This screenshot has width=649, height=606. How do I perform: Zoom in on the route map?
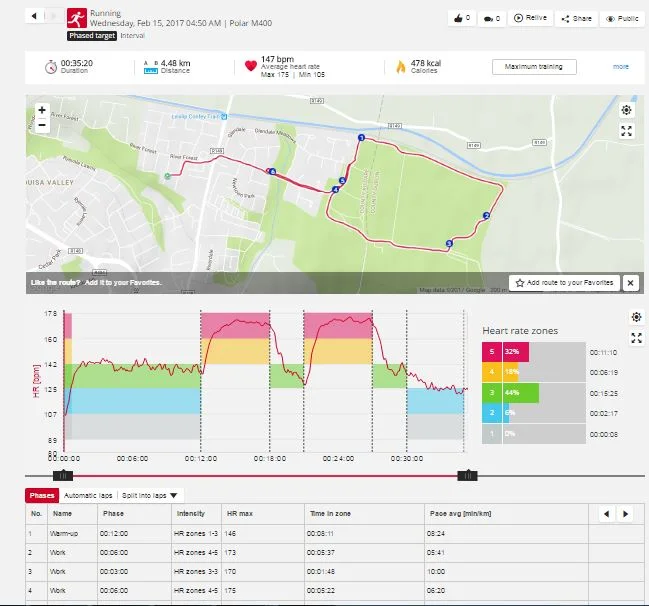(42, 111)
